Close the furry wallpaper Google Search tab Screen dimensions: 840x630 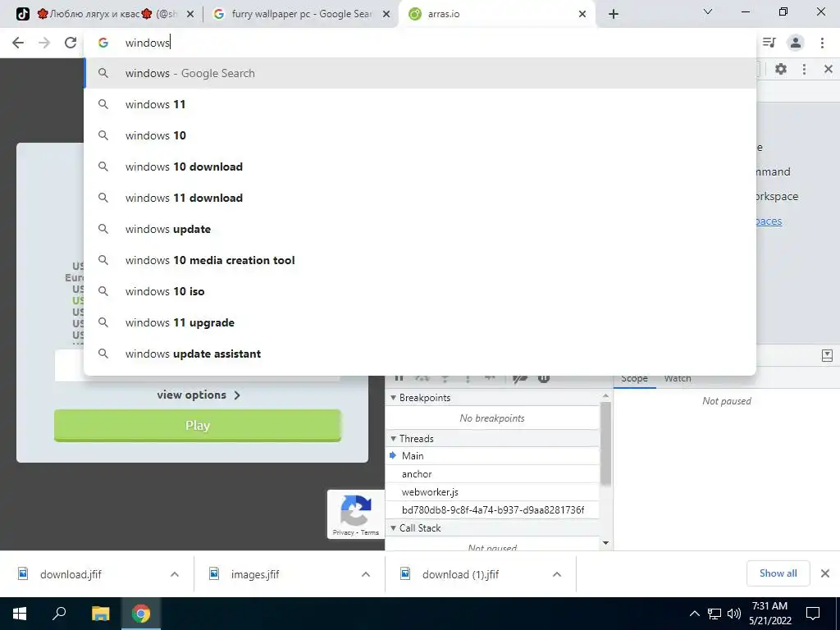(386, 15)
